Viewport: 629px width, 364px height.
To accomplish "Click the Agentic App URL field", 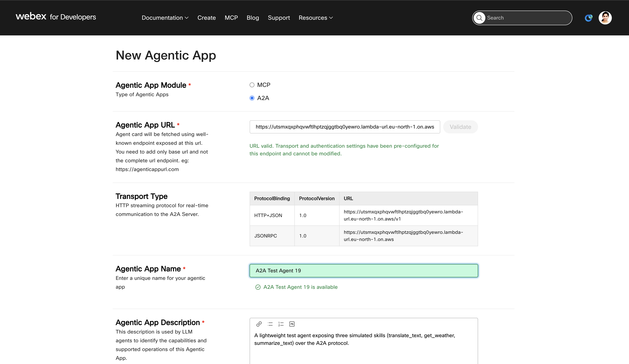I will pyautogui.click(x=345, y=127).
